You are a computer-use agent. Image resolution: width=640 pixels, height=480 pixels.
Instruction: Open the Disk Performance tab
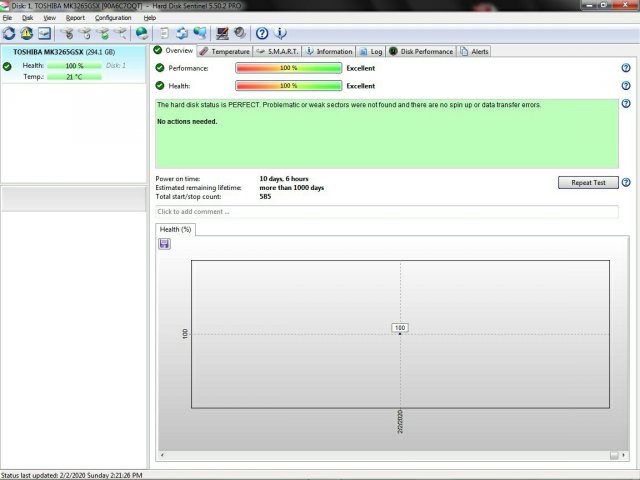422,51
